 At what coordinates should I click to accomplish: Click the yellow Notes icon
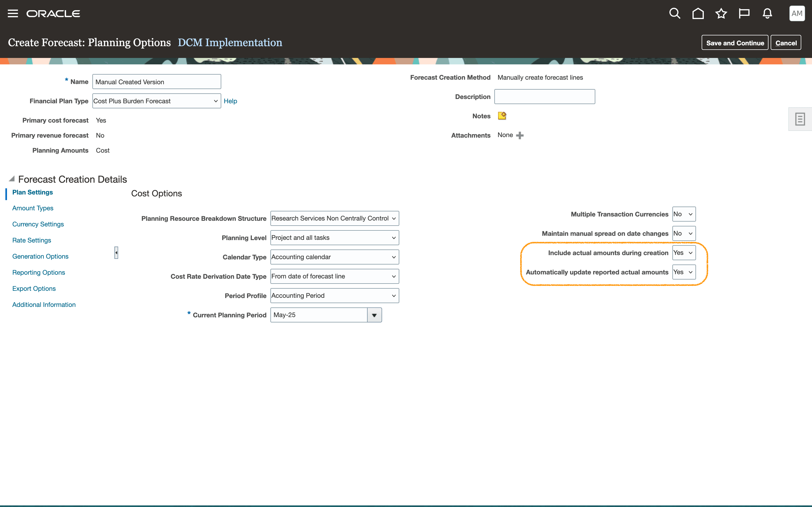click(502, 116)
